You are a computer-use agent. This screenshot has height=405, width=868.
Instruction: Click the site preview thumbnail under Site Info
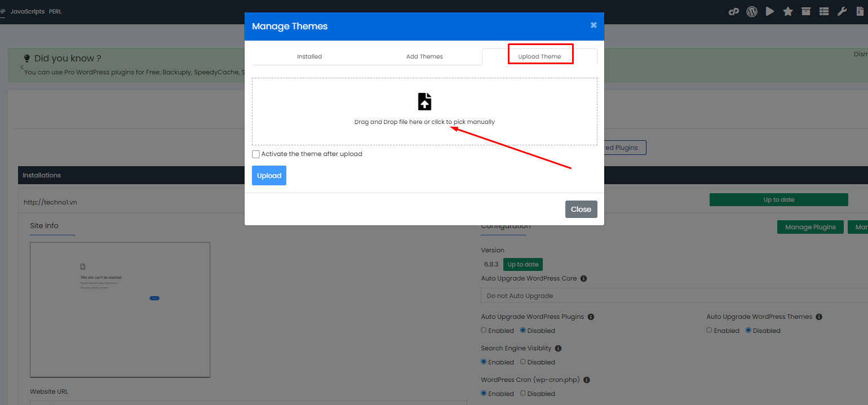click(x=120, y=310)
